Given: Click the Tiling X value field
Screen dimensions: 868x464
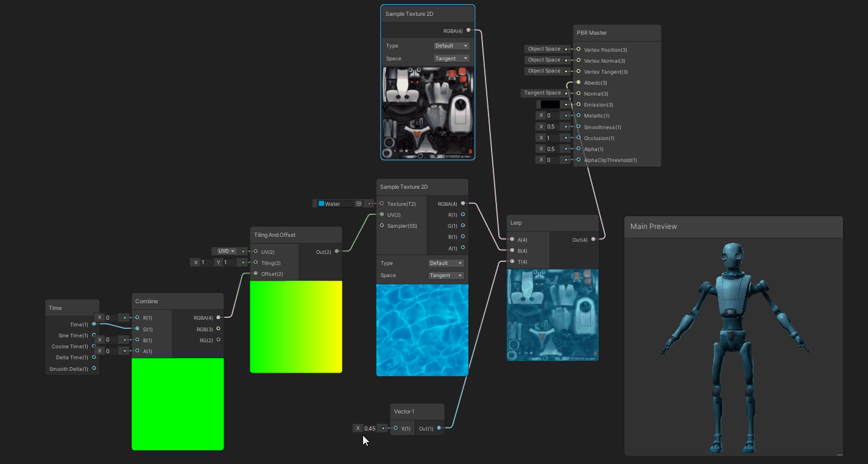Looking at the screenshot, I should point(206,262).
